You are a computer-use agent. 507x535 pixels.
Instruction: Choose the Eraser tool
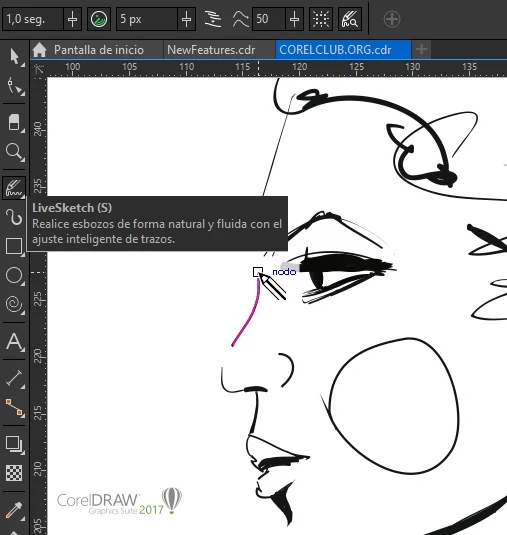coord(14,122)
